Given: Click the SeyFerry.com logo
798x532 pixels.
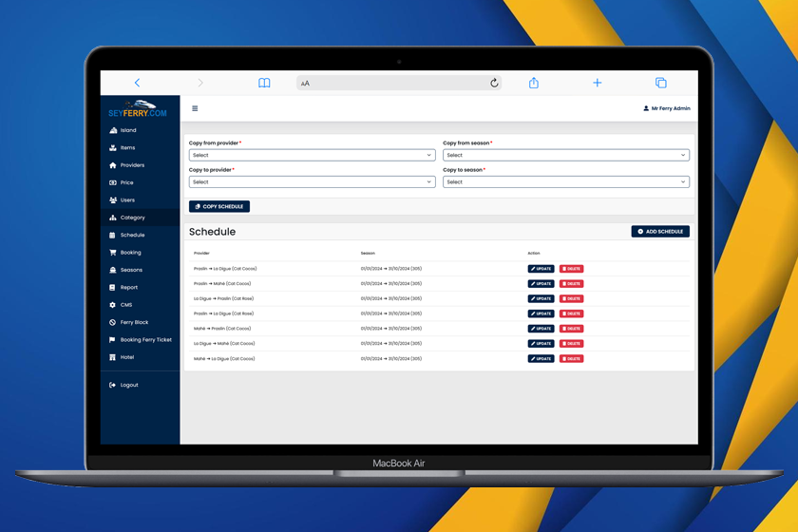Looking at the screenshot, I should coord(140,109).
